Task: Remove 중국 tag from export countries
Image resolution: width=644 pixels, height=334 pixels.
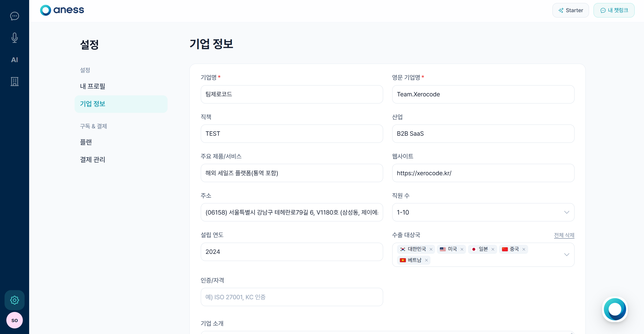Action: pos(524,249)
